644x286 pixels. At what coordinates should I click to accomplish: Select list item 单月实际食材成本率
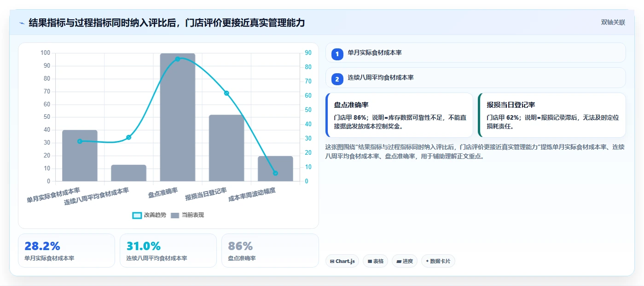[476, 53]
